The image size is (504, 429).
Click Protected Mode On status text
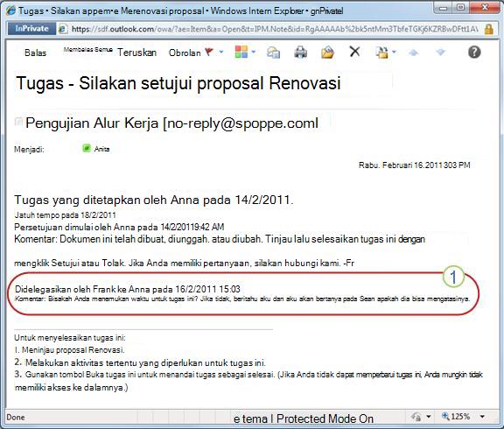[325, 418]
